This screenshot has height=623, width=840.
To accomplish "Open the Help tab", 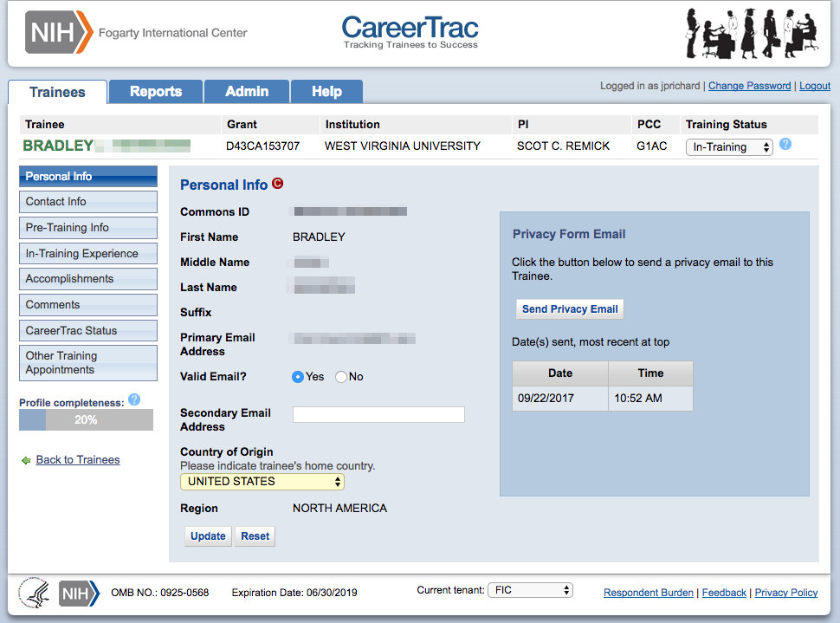I will [x=326, y=92].
